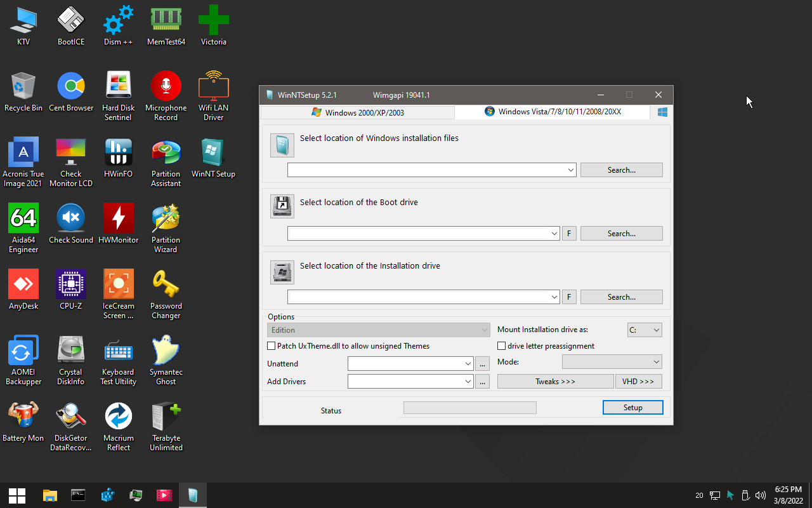This screenshot has width=812, height=508.
Task: Toggle drive letter preassignment checkbox
Action: 502,346
